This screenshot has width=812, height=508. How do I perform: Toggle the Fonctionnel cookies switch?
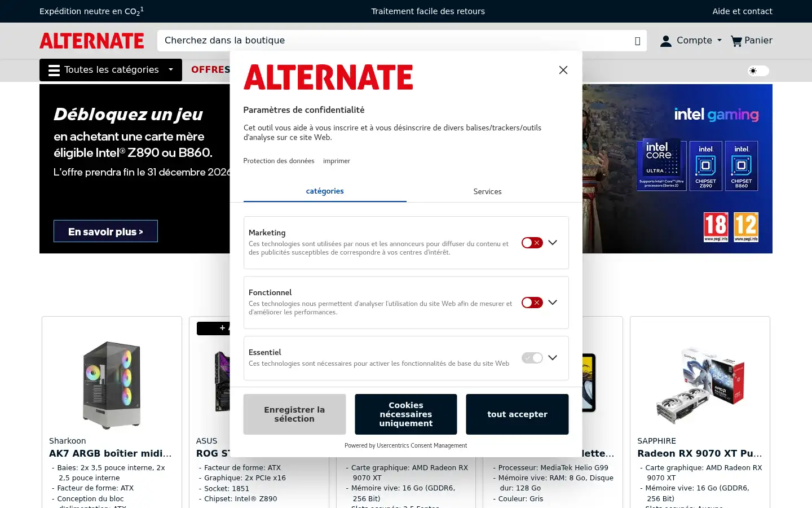pyautogui.click(x=532, y=303)
